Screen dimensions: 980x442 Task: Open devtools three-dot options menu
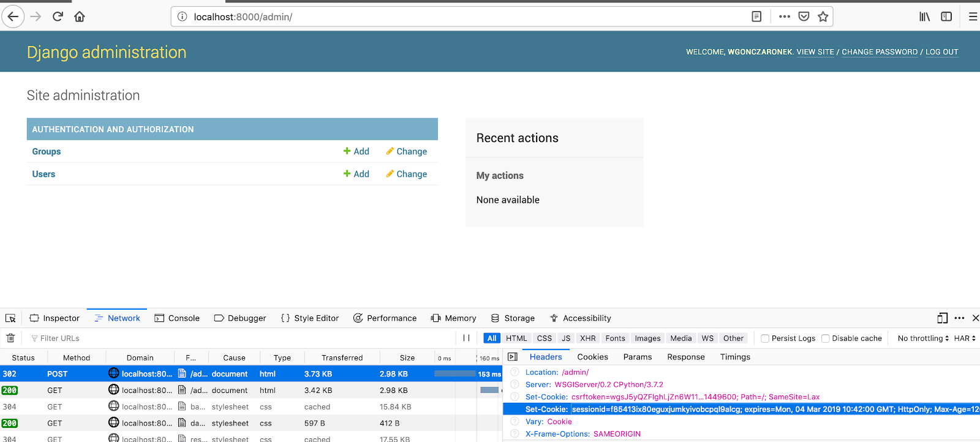tap(959, 318)
